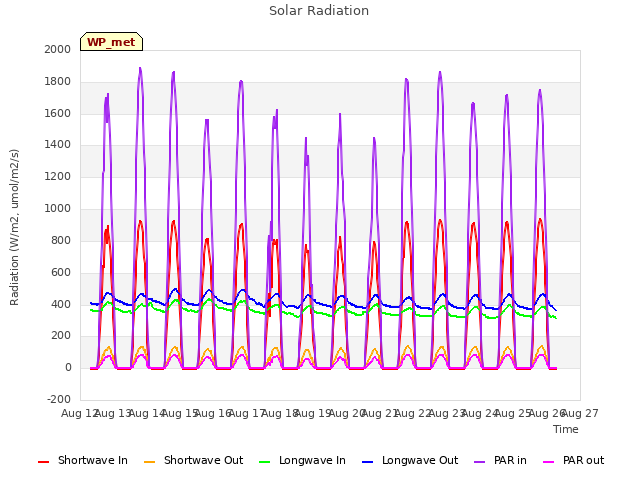
Task: Click the 1400 y-axis tick label
Action: tap(58, 144)
